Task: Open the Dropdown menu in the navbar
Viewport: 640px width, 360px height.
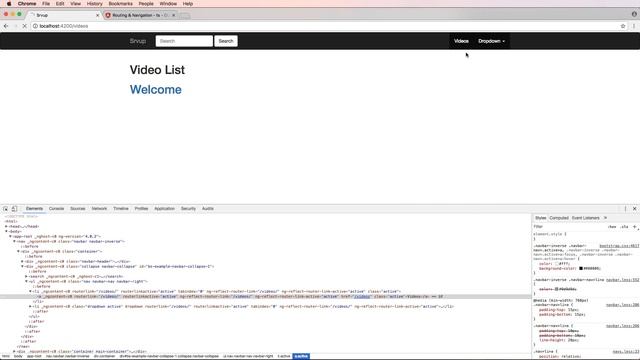Action: click(x=491, y=41)
